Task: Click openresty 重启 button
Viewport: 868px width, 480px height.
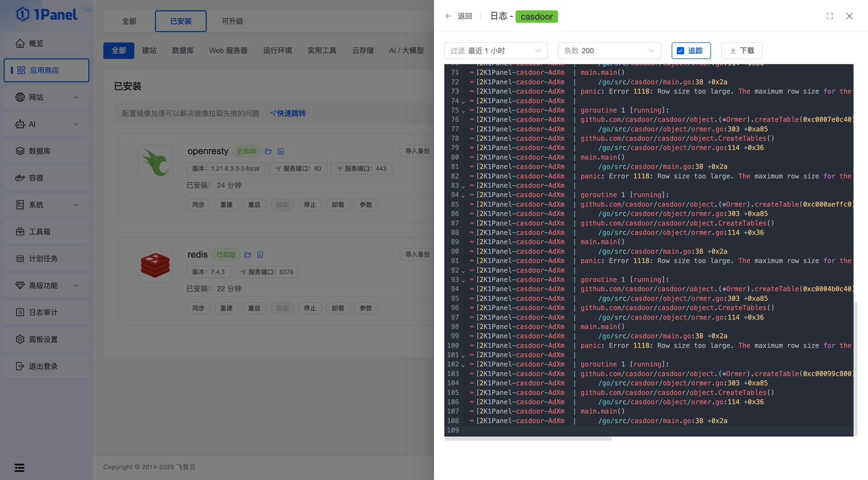Action: tap(254, 205)
